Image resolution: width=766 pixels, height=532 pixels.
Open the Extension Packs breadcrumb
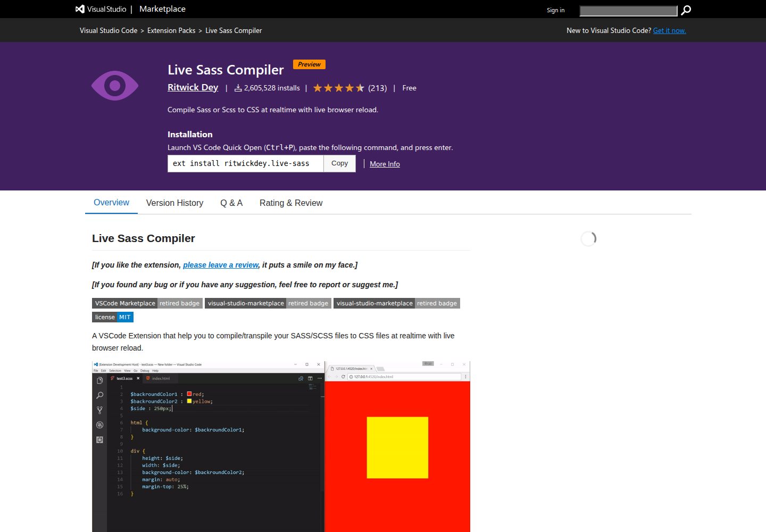click(x=171, y=30)
